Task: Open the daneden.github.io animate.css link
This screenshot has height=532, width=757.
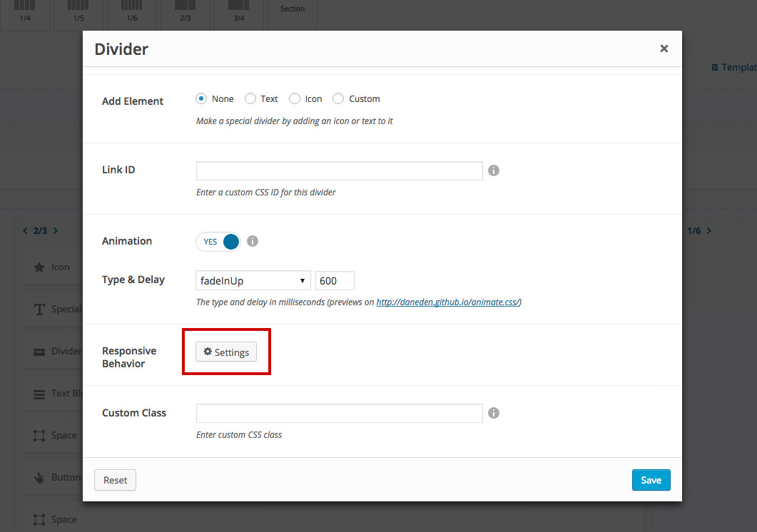Action: pos(449,302)
